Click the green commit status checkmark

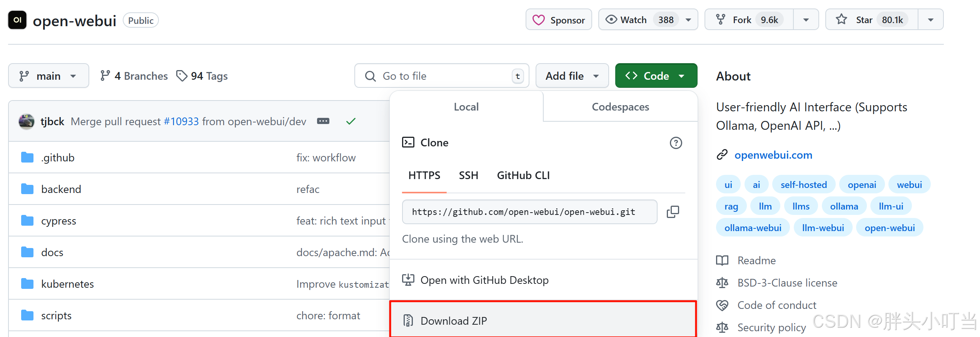[351, 121]
